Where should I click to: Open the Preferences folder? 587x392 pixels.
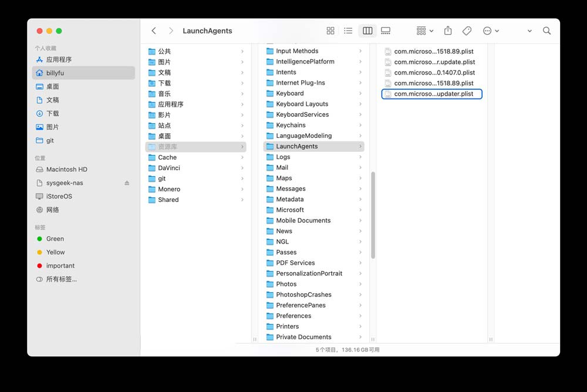tap(313, 316)
